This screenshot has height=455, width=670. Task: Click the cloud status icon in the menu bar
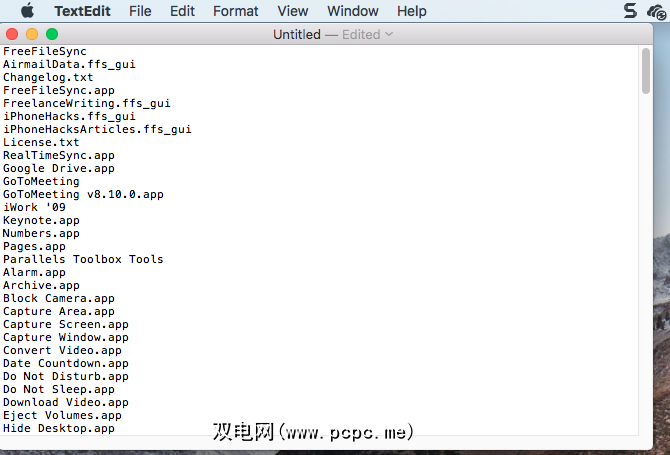pos(656,12)
